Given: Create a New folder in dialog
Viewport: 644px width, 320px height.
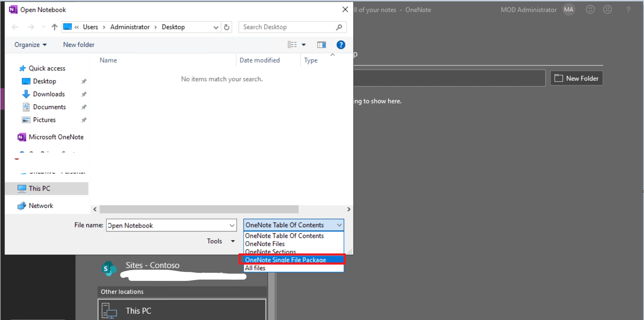Looking at the screenshot, I should tap(79, 45).
